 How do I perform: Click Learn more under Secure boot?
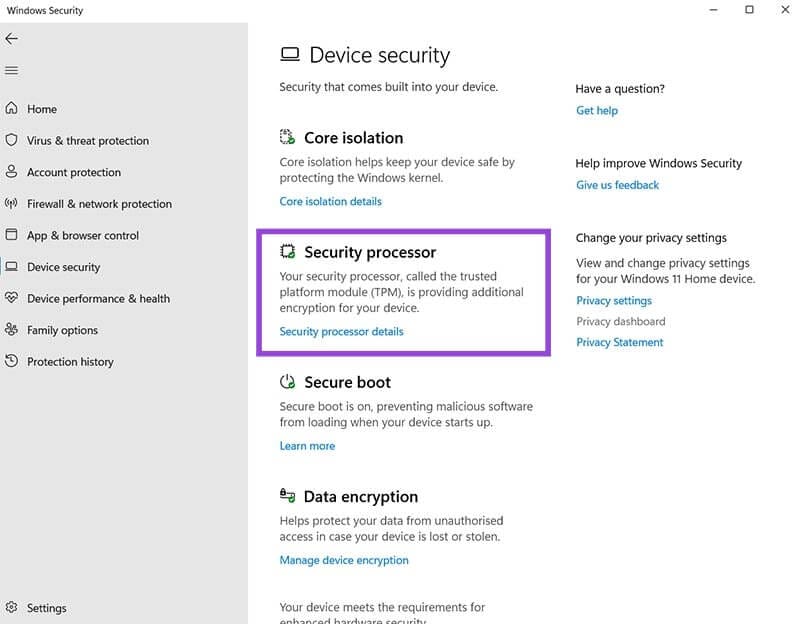(307, 446)
